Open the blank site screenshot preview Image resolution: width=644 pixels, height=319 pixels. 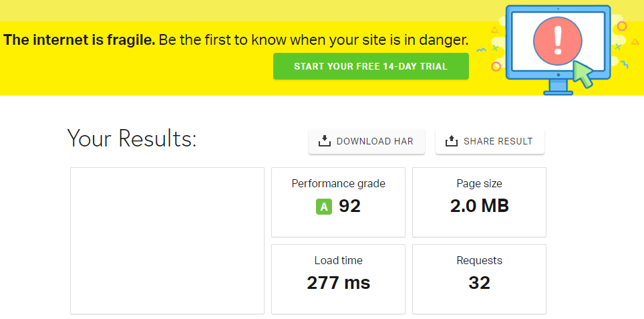[167, 241]
